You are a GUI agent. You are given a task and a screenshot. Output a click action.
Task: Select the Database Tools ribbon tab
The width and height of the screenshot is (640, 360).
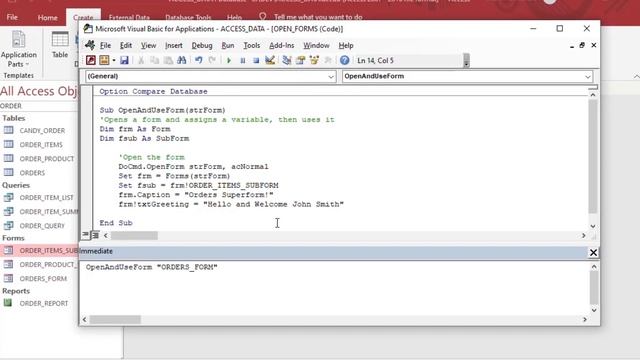188,18
